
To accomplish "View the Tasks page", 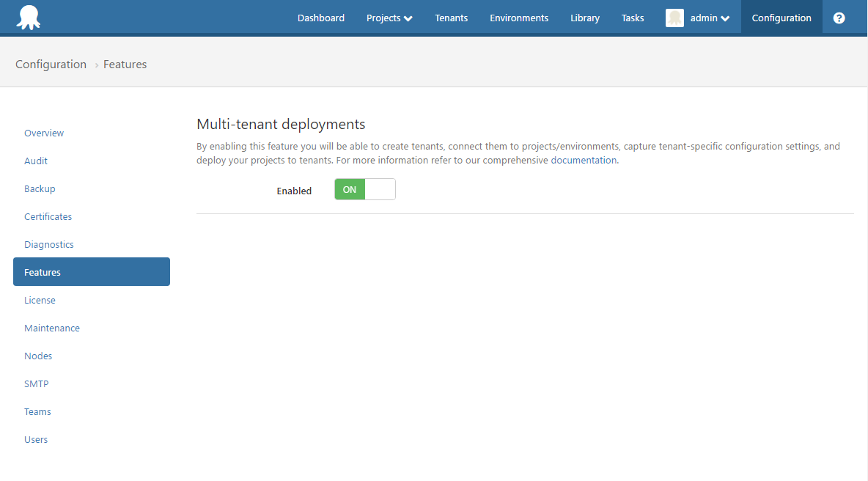I will [x=632, y=18].
